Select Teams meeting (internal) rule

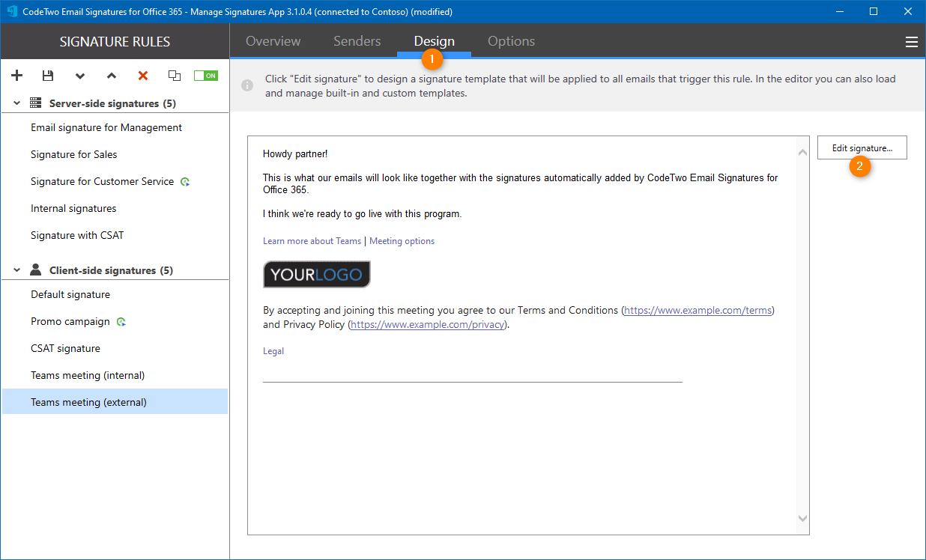[x=115, y=375]
